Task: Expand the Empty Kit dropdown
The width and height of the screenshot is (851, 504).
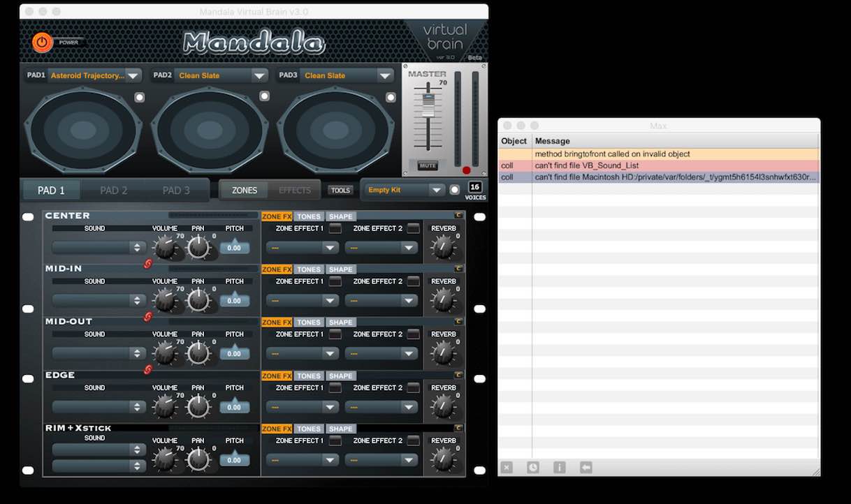Action: [x=436, y=190]
